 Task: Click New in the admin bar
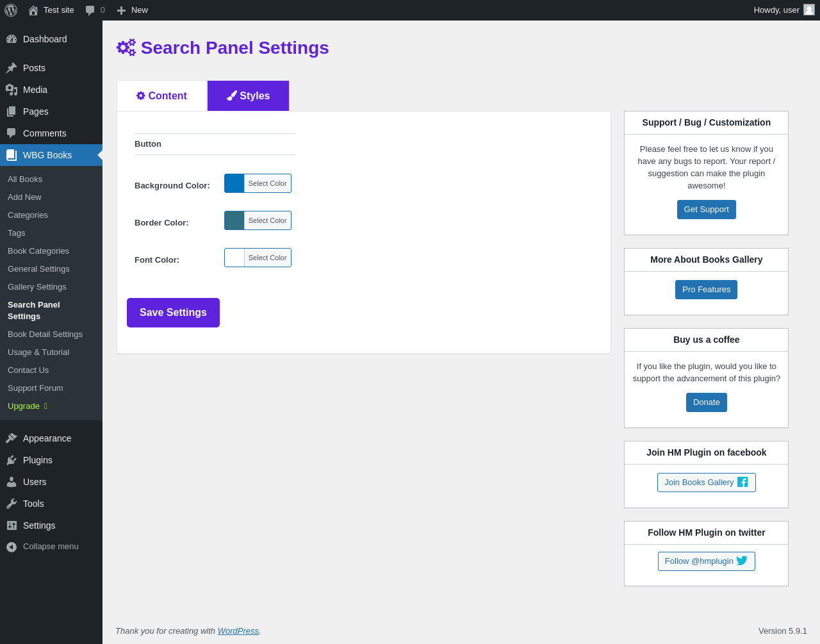click(x=133, y=10)
